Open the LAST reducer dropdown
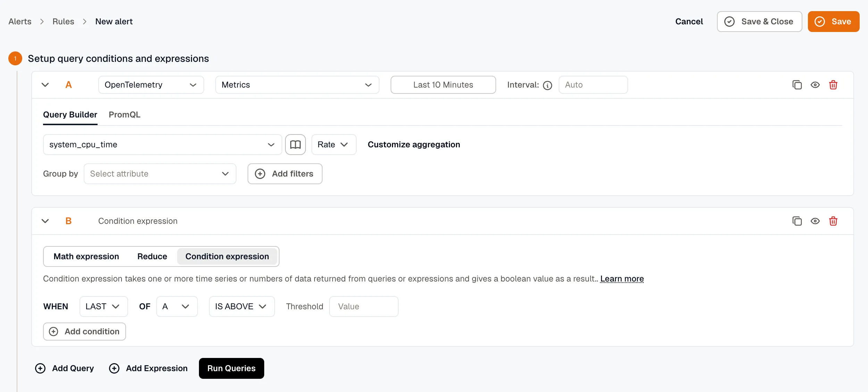Viewport: 868px width, 392px height. tap(104, 307)
